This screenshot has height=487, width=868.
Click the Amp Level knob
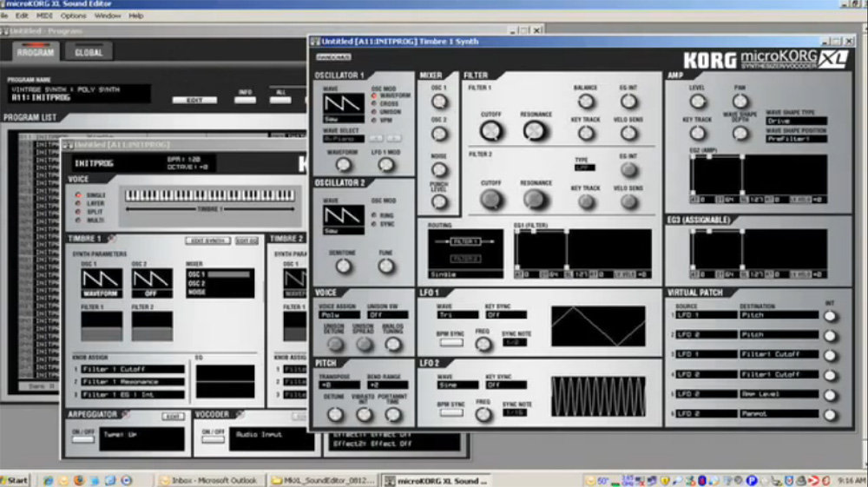(697, 102)
